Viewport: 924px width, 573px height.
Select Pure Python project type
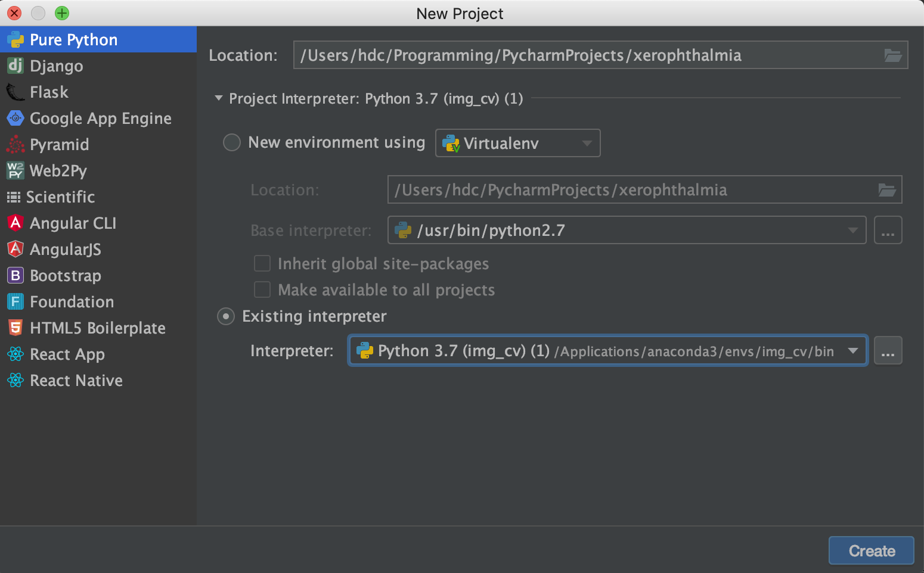tap(98, 39)
